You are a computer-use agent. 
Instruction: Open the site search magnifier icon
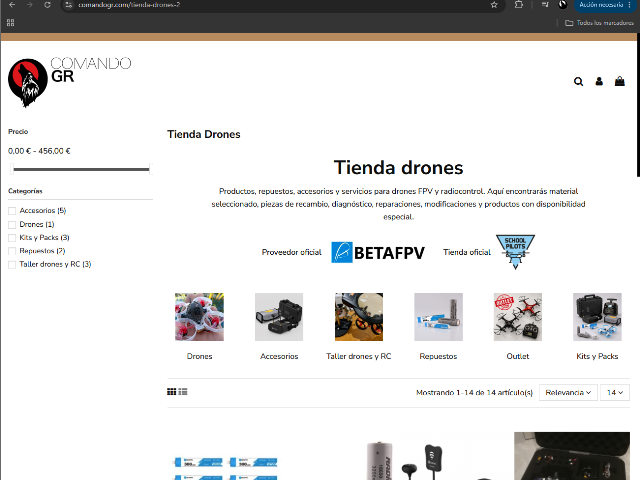pyautogui.click(x=578, y=82)
